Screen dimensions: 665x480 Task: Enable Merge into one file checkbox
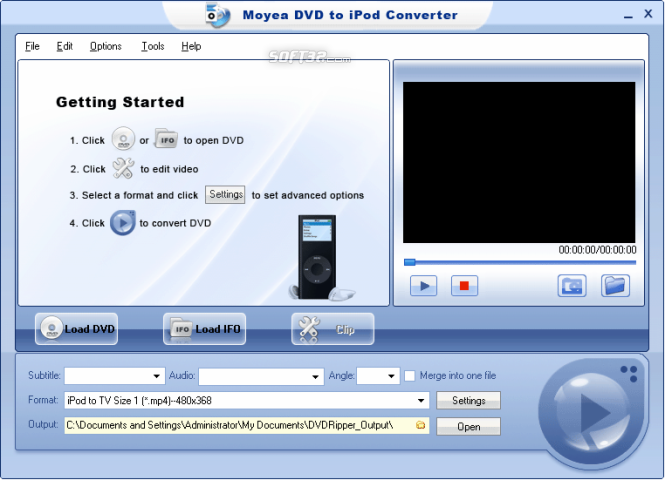tap(410, 376)
